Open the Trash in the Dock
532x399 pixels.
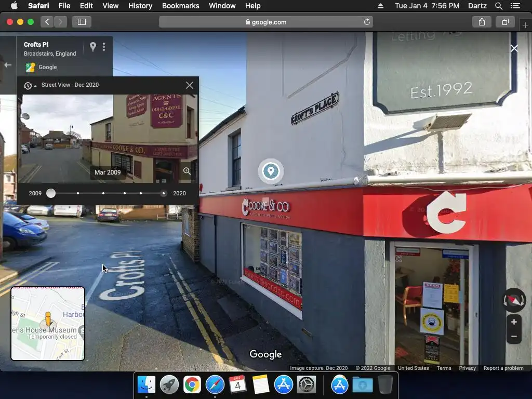[385, 385]
